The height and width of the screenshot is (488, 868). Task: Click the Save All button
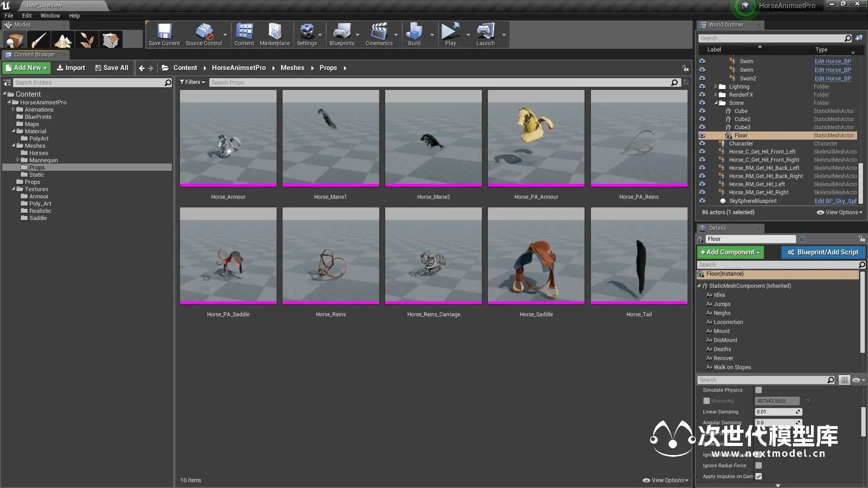point(112,68)
